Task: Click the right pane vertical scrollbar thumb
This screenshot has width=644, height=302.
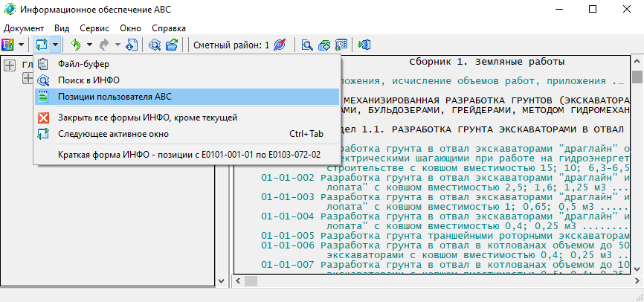Action: tap(637, 77)
